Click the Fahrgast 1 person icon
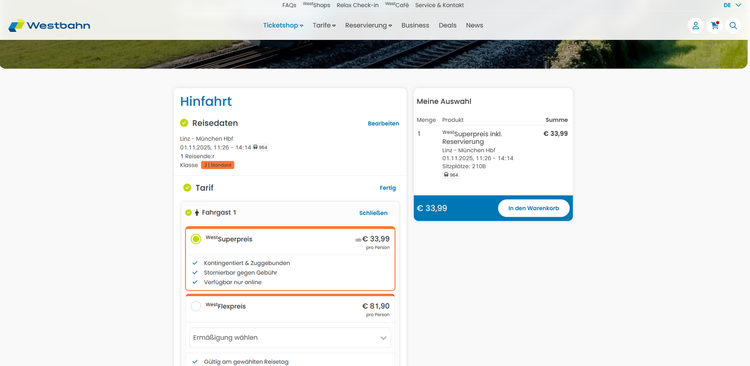 197,212
